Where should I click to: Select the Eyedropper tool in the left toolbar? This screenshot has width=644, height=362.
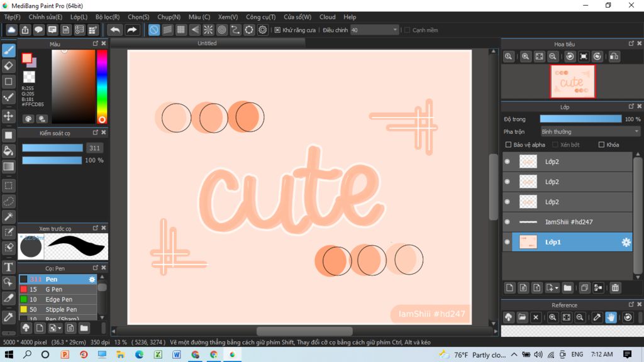(x=9, y=317)
